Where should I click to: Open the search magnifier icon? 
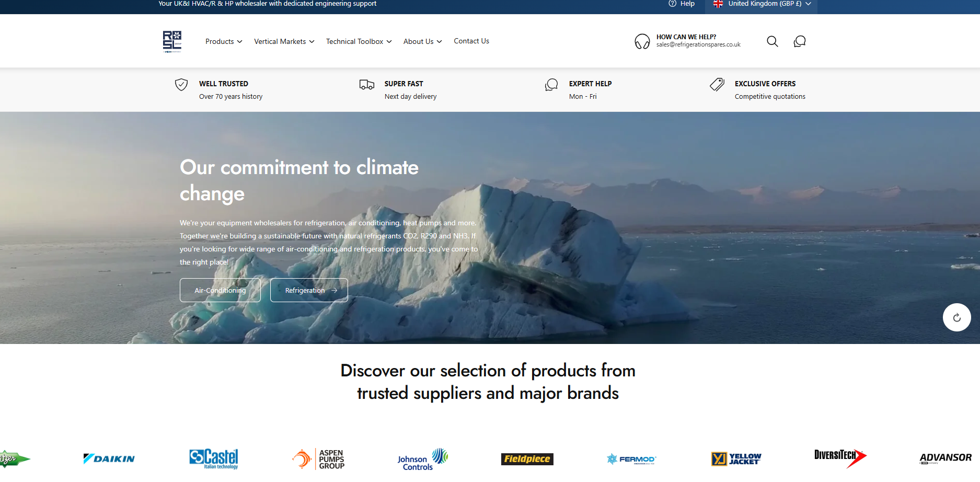772,41
